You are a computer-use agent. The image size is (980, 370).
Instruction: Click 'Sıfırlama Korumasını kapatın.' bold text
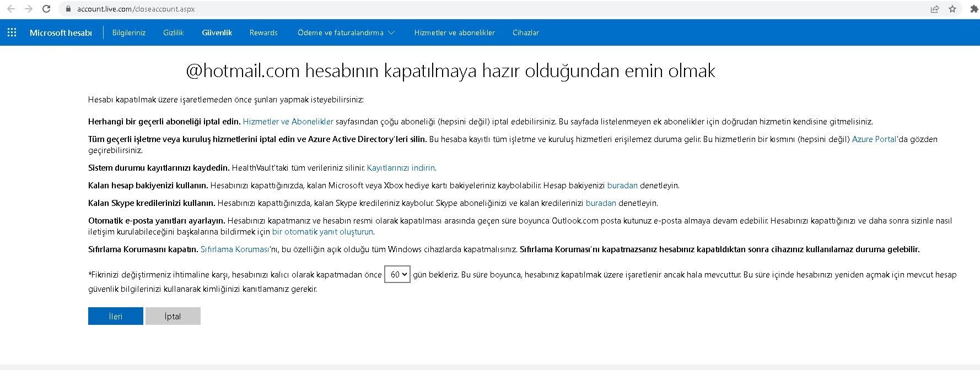click(143, 249)
